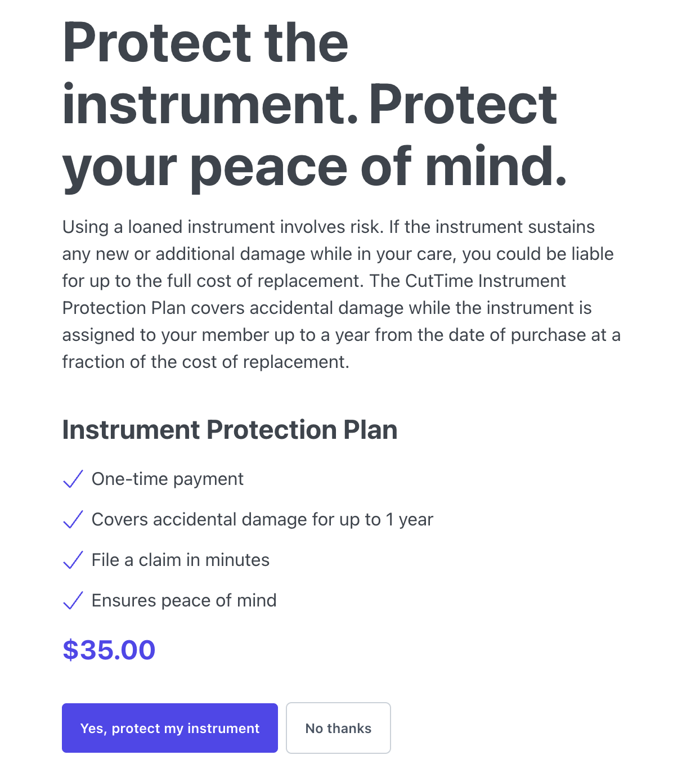Click the words CutTime Instrument in the description
This screenshot has width=700, height=773.
pos(486,281)
